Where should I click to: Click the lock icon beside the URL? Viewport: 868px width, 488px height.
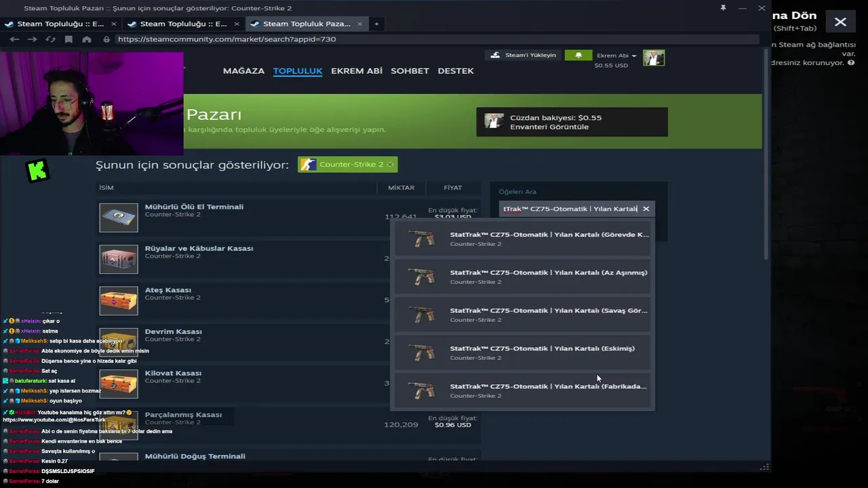(106, 39)
